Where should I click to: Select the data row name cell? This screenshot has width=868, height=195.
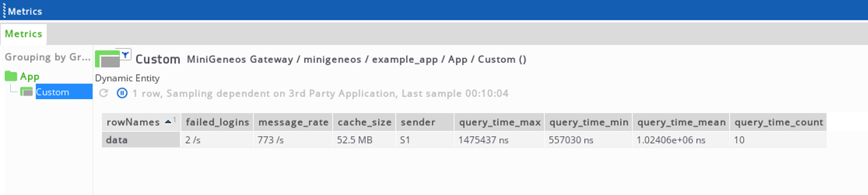tap(141, 140)
